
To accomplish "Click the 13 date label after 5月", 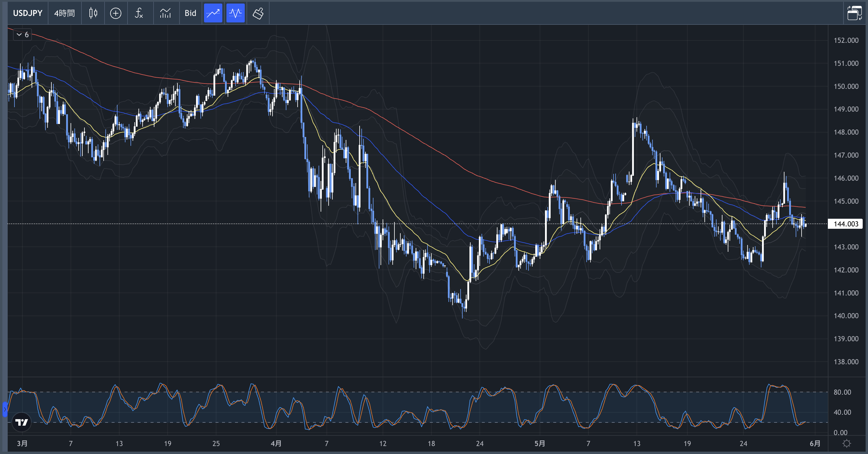I will [637, 443].
